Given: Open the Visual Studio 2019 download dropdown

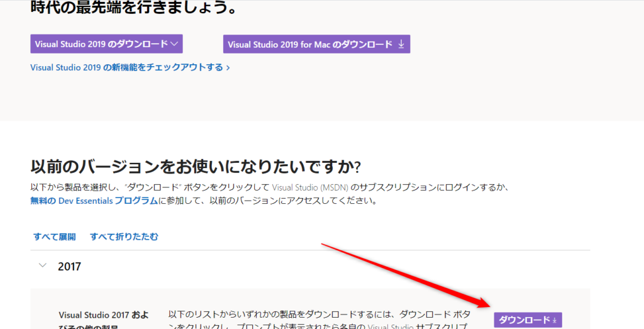Looking at the screenshot, I should coord(106,44).
